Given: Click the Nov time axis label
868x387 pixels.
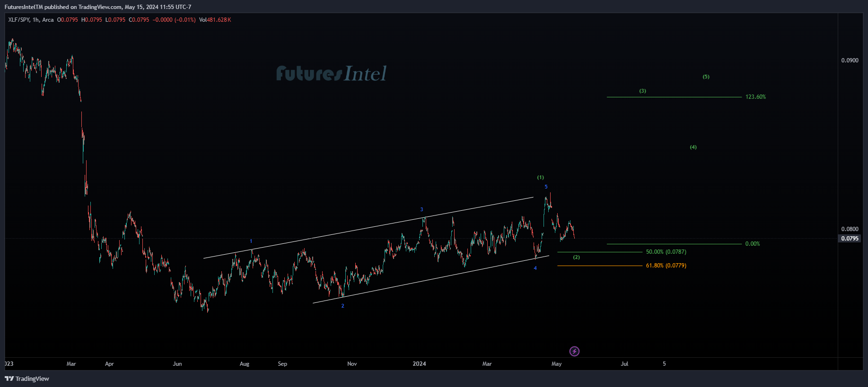Looking at the screenshot, I should point(352,364).
